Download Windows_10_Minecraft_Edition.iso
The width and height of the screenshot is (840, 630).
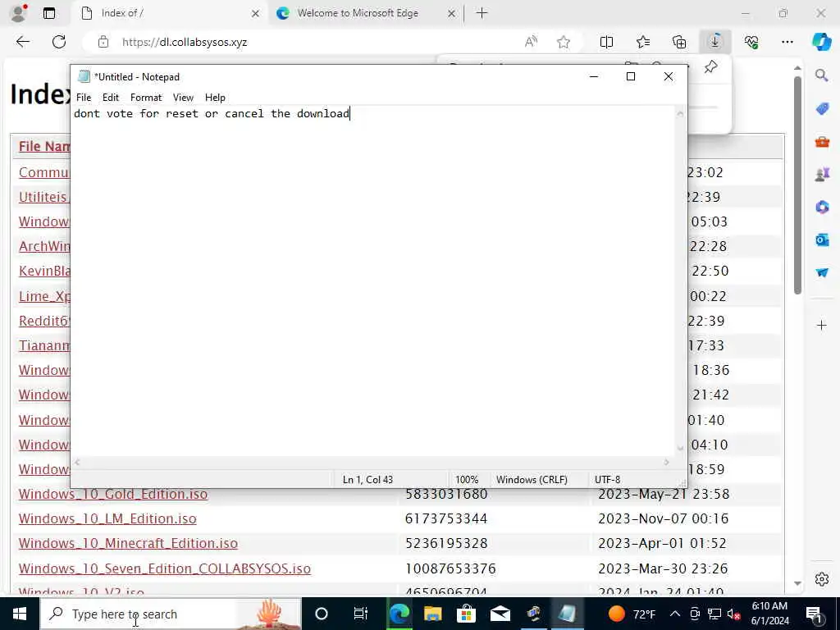pos(128,543)
